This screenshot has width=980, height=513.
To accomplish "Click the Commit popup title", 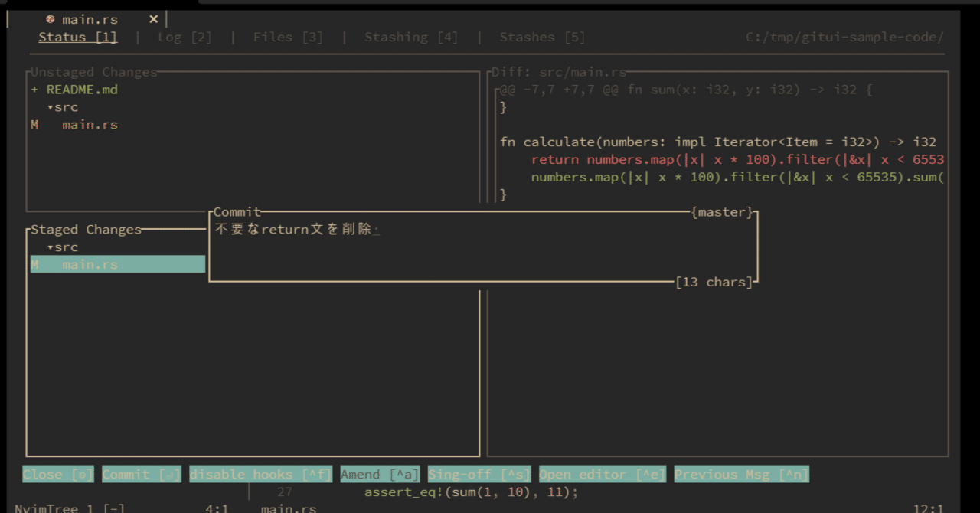I will pyautogui.click(x=237, y=212).
